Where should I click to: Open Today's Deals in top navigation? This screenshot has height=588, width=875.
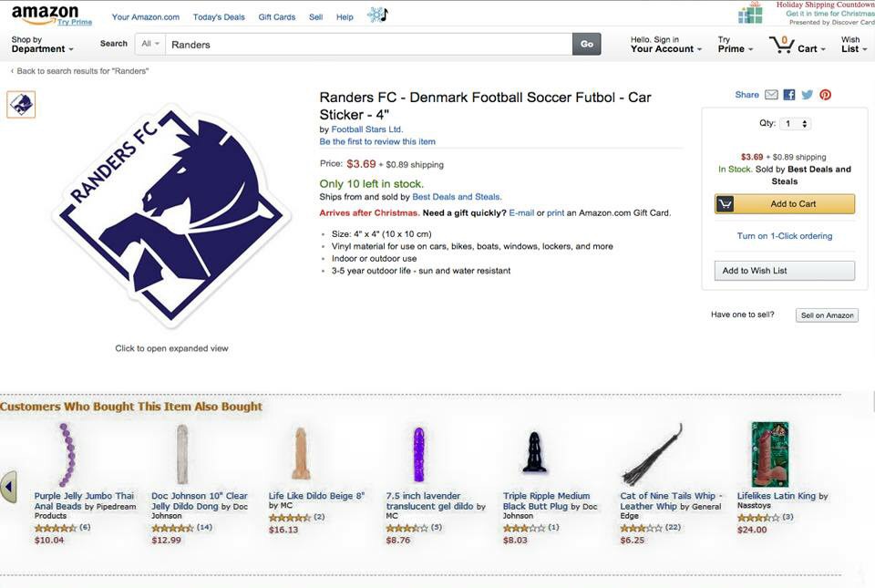219,17
